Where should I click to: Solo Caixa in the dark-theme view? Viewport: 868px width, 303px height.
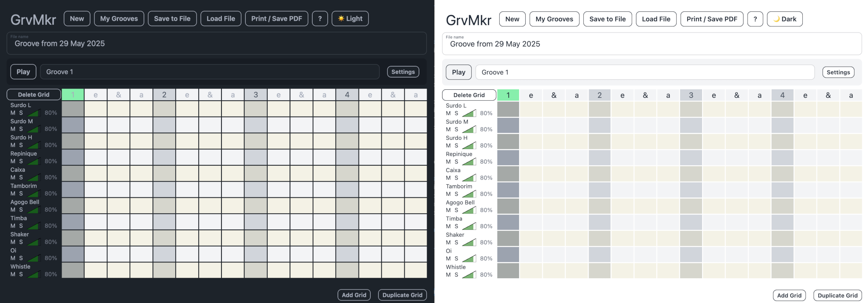[x=21, y=177]
